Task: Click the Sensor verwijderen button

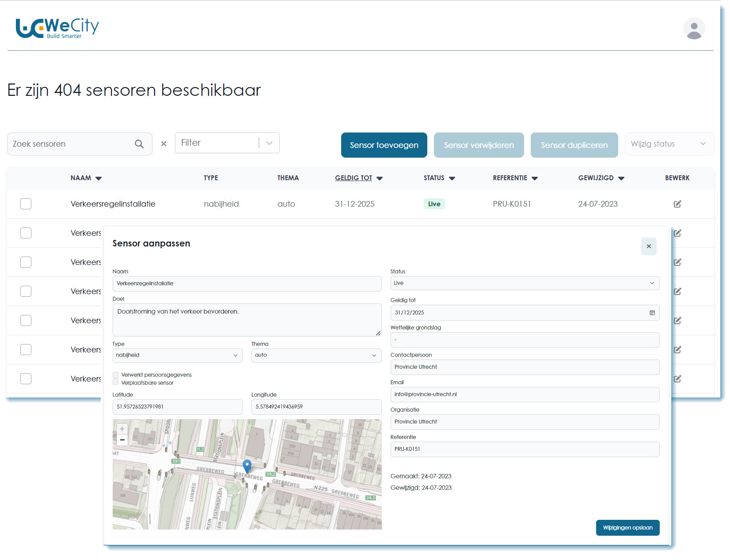Action: 479,145
